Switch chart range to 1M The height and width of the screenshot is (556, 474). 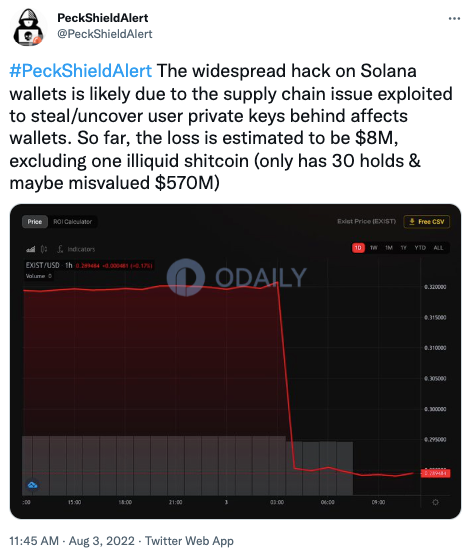tap(389, 248)
